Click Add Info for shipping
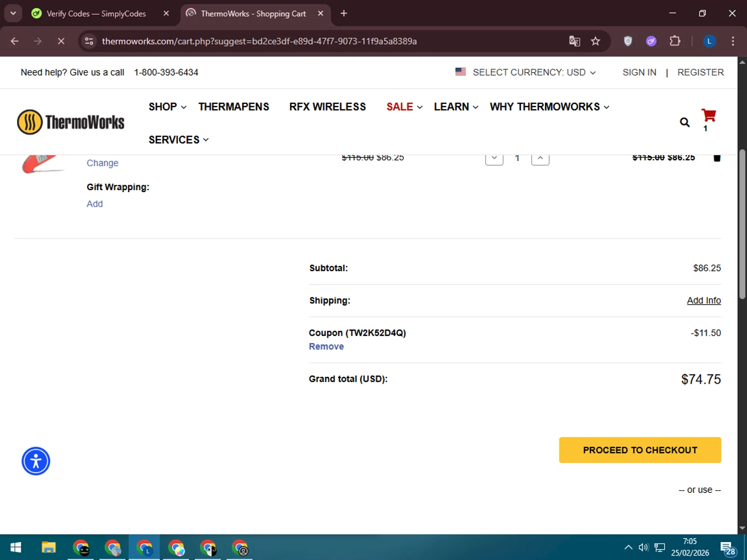The height and width of the screenshot is (560, 747). [704, 300]
